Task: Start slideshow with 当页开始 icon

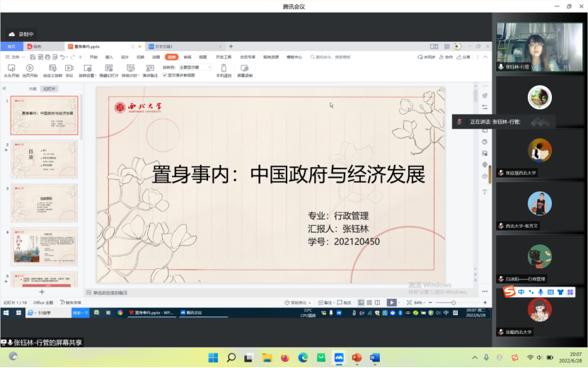Action: pyautogui.click(x=30, y=68)
